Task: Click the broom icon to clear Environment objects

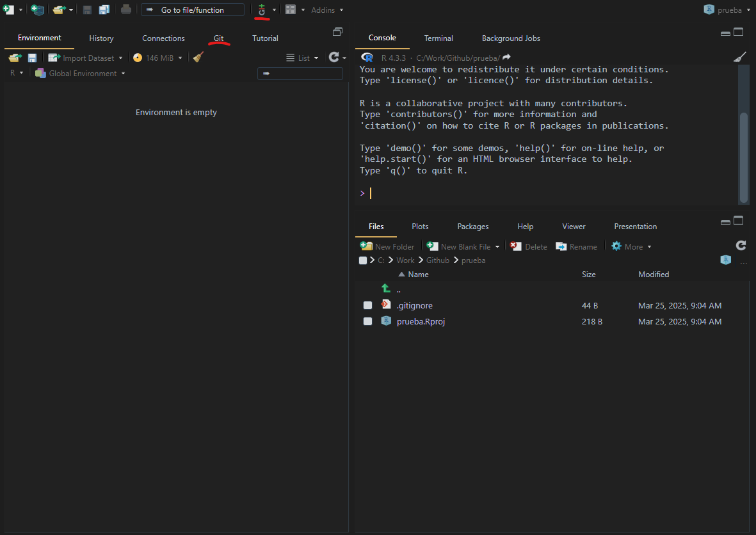Action: coord(198,58)
